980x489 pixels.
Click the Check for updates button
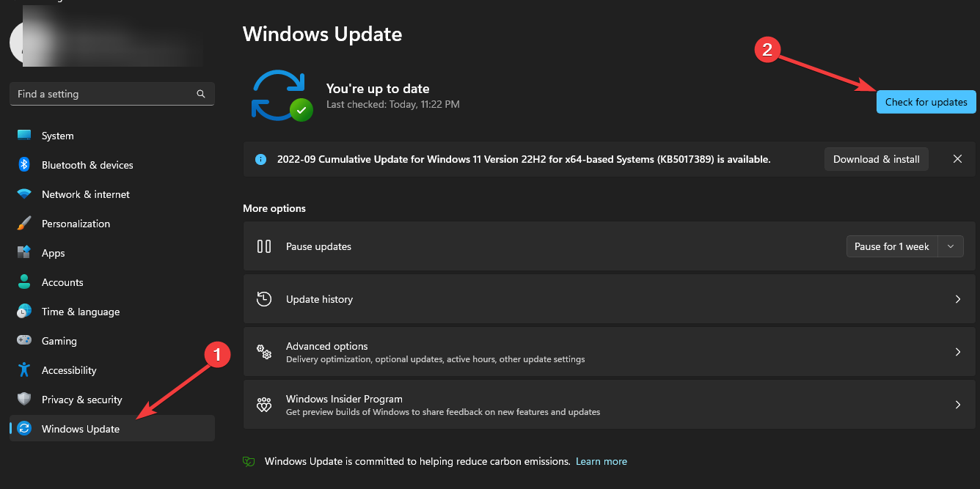[x=926, y=102]
